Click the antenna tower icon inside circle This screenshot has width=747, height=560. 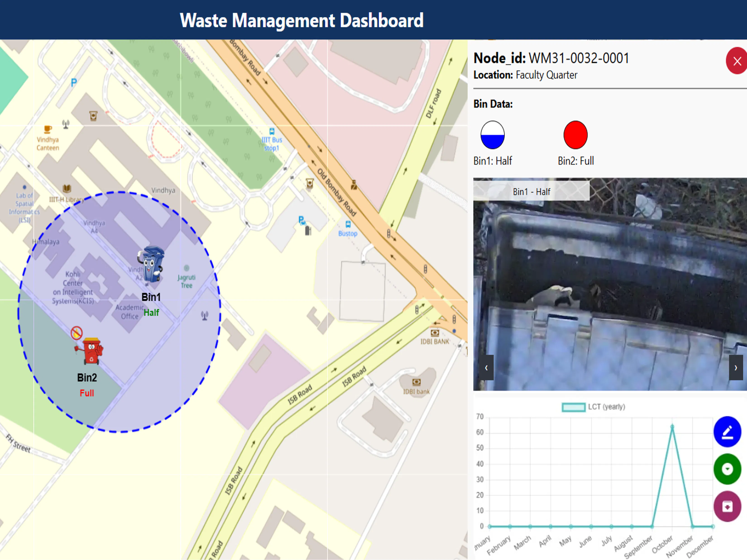click(205, 316)
